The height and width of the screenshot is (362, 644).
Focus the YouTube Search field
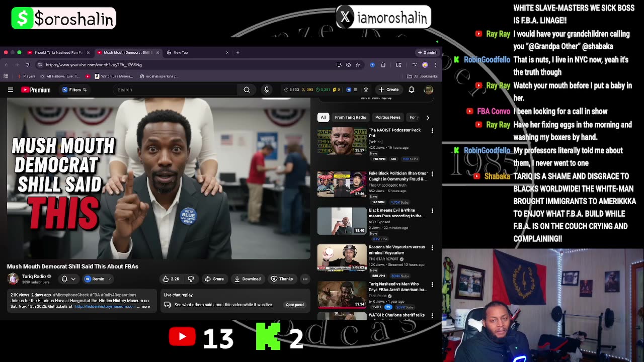(x=175, y=89)
